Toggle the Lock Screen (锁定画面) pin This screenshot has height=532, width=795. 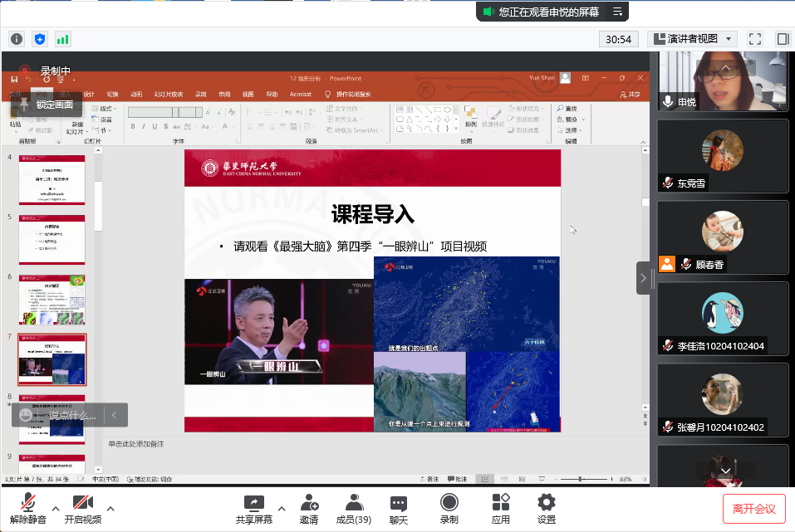point(47,105)
